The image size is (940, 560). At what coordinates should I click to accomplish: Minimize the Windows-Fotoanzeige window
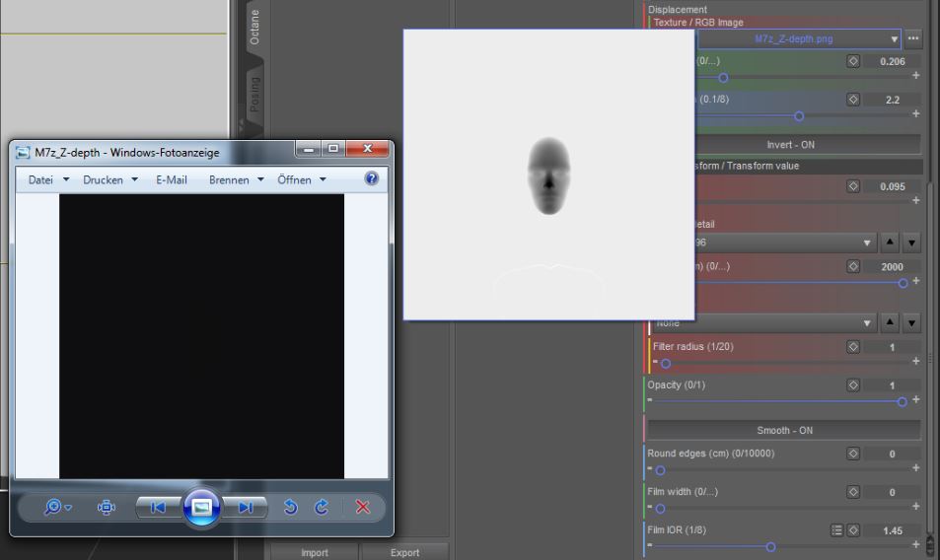pos(308,149)
